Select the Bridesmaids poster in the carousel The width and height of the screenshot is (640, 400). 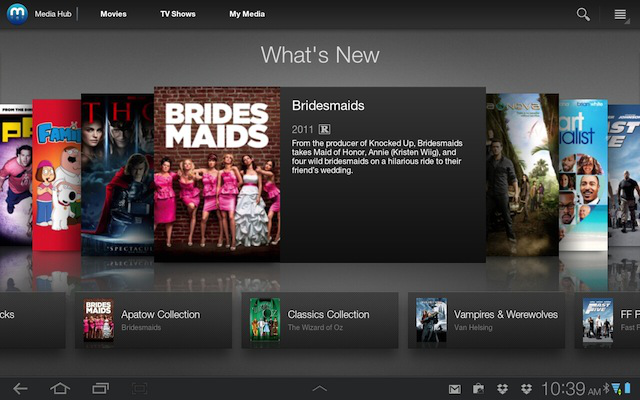coord(217,174)
